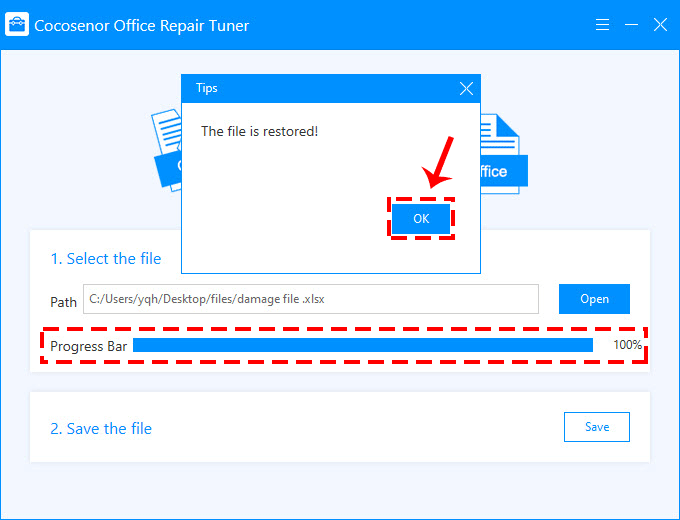Click the 'Tips' dialog title

(x=206, y=88)
